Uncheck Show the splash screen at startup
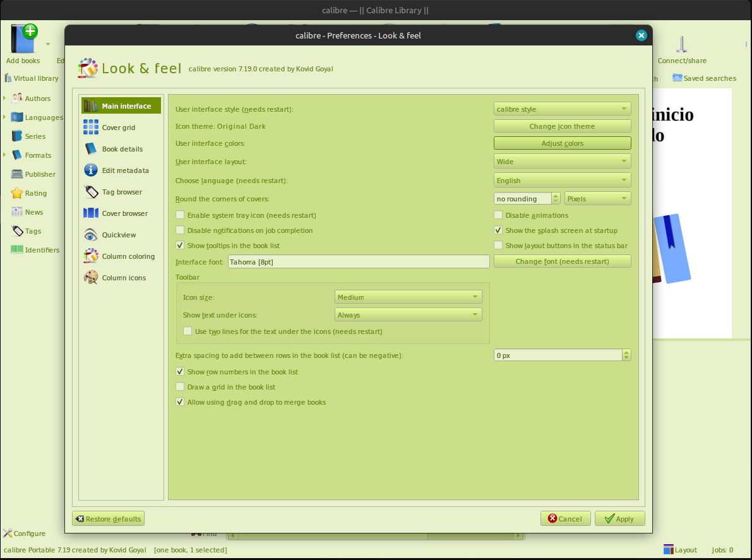 [498, 230]
